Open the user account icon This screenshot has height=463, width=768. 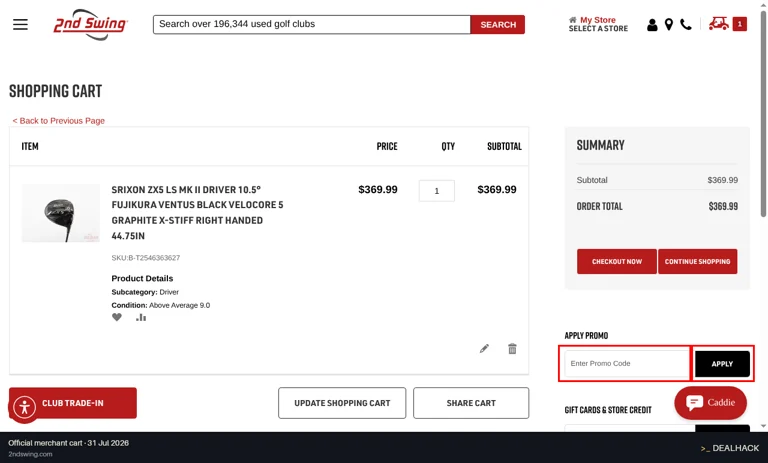652,24
